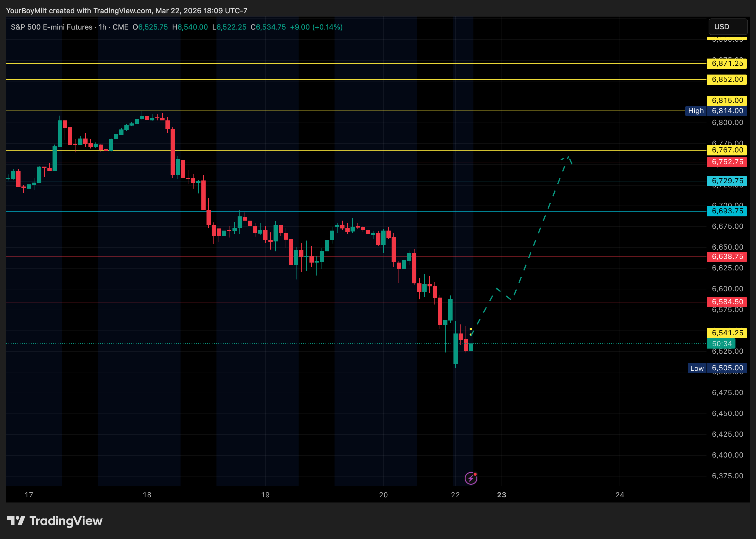
Task: Select the yellow 6,852.00 price level label
Action: click(727, 79)
